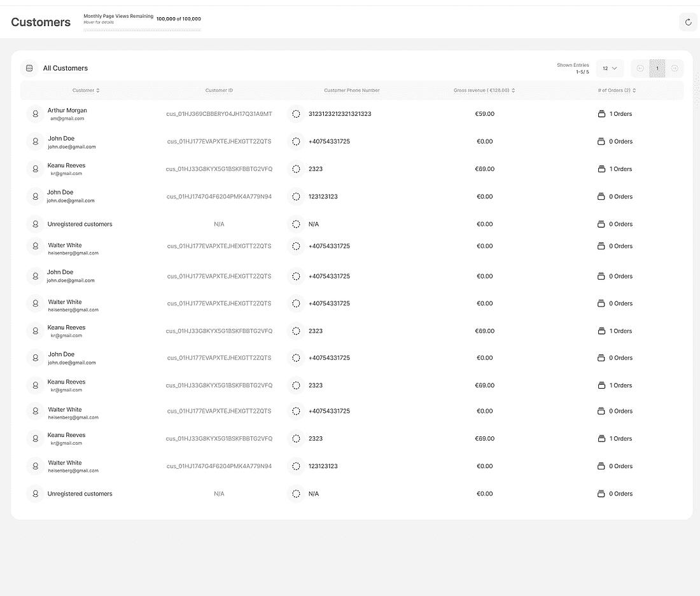Click the Monthly Page Views progress bar
This screenshot has height=596, width=700.
[x=142, y=30]
